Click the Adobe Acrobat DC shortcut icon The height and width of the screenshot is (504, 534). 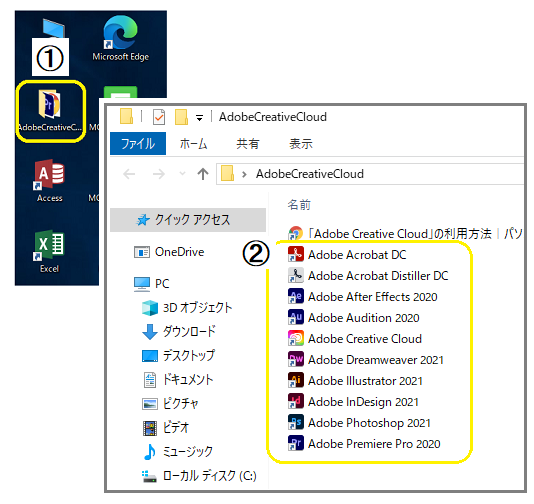pyautogui.click(x=296, y=254)
